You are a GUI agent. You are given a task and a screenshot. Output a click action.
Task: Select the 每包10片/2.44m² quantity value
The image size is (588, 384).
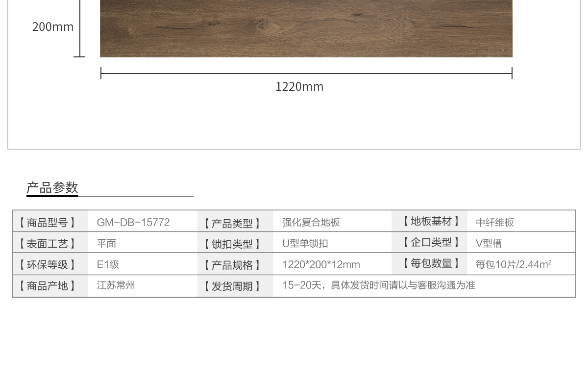coord(513,264)
